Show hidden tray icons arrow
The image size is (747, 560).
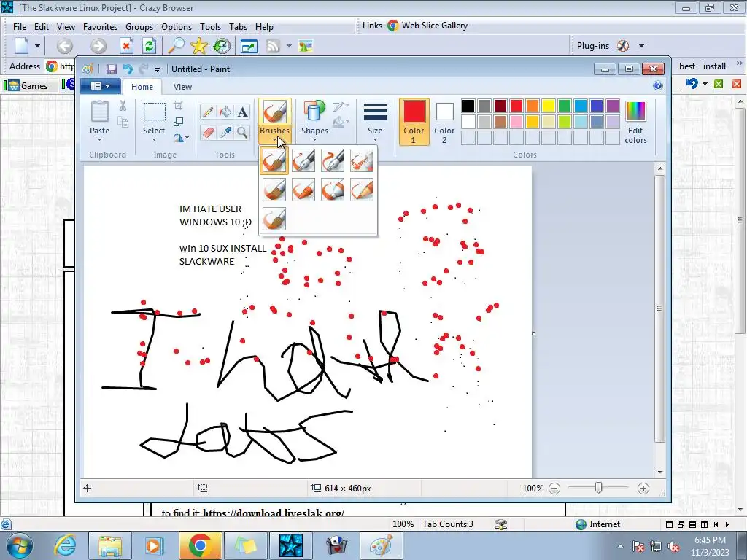(620, 546)
